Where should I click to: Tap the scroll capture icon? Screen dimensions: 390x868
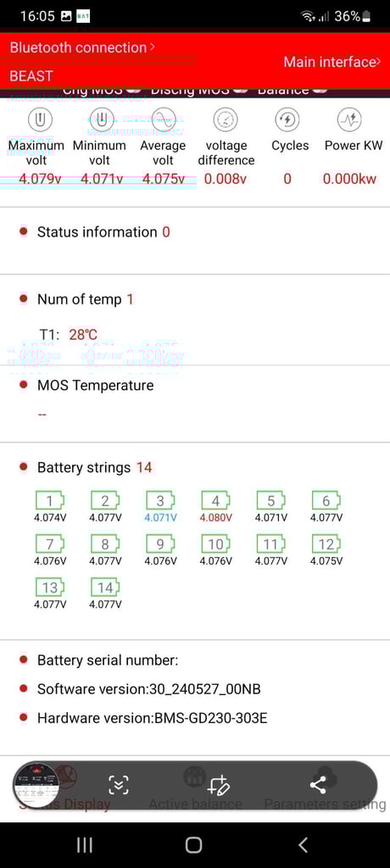(x=119, y=784)
